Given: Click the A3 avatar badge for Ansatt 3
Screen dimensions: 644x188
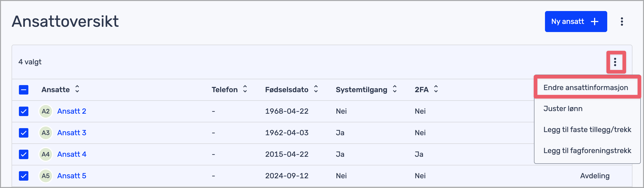Looking at the screenshot, I should tap(45, 133).
